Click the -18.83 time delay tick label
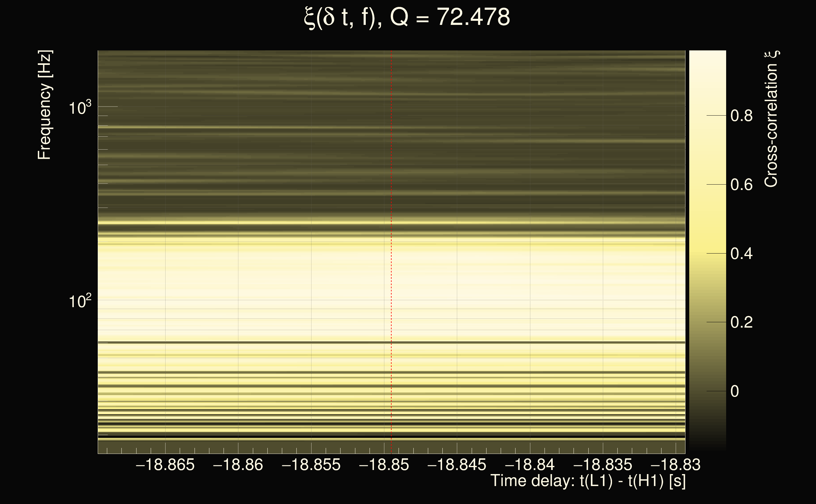816x504 pixels. (676, 465)
